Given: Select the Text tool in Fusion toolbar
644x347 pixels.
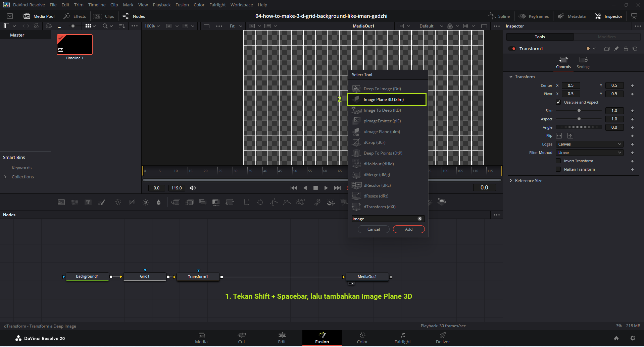Looking at the screenshot, I should pyautogui.click(x=88, y=202).
